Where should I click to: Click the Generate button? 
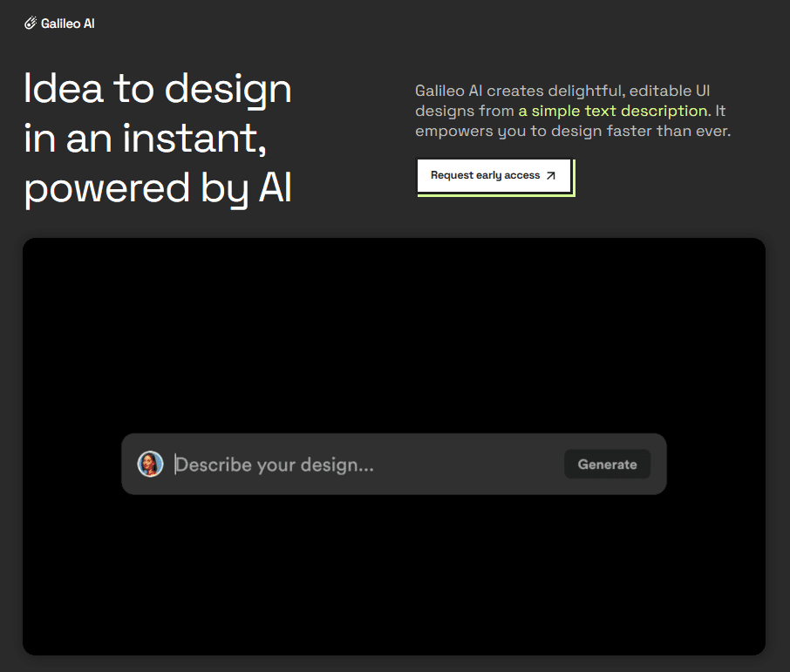pos(607,464)
